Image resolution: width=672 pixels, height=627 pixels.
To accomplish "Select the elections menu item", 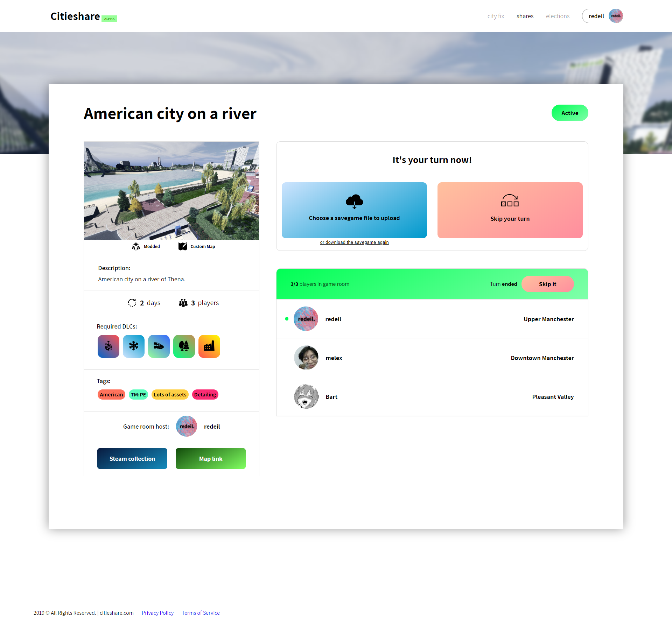I will click(556, 16).
